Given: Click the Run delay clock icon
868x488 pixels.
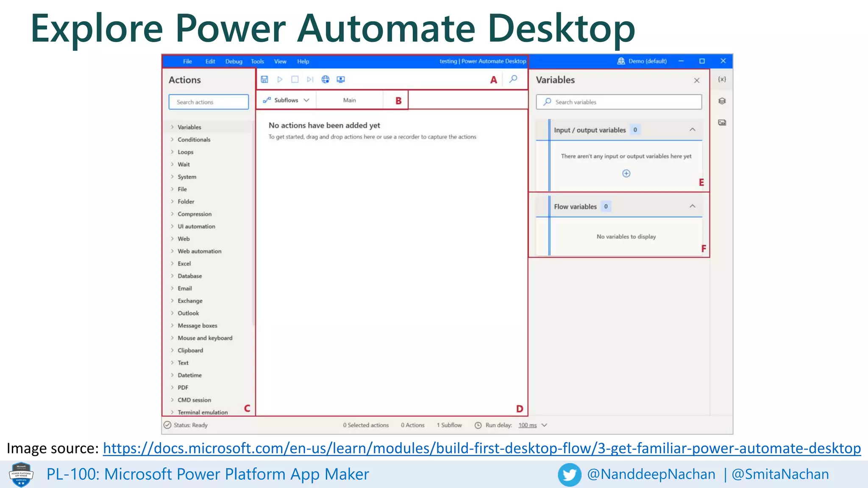Looking at the screenshot, I should coord(478,425).
